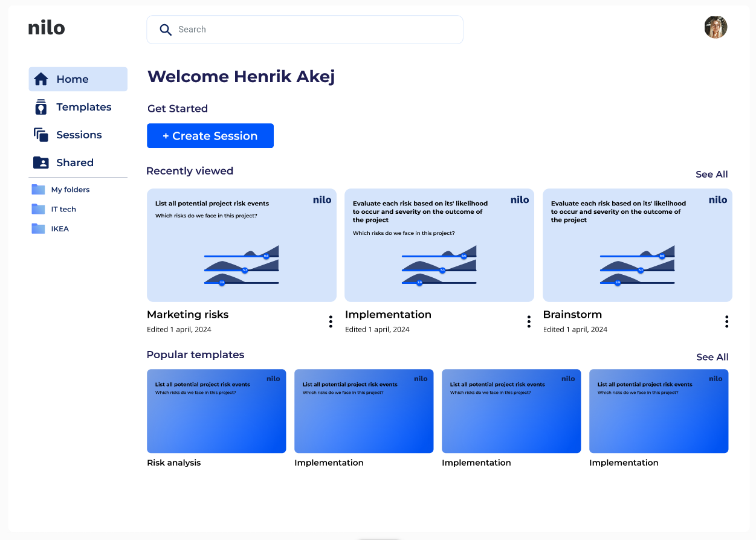Open the user profile avatar
756x540 pixels.
[x=716, y=27]
